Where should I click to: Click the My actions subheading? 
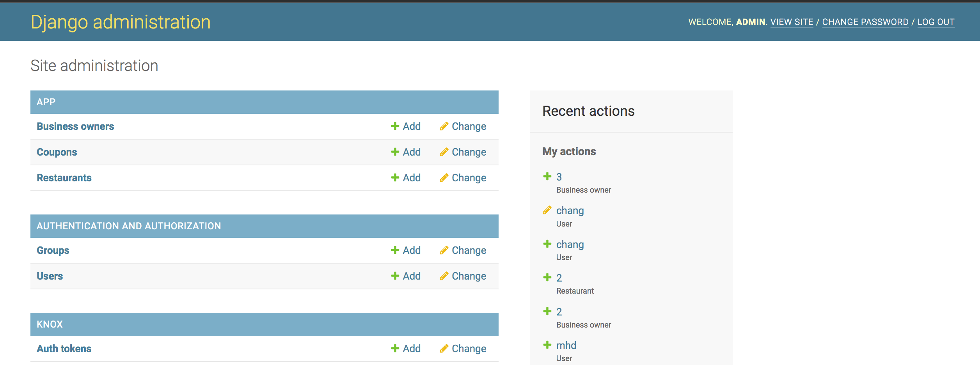click(x=569, y=152)
